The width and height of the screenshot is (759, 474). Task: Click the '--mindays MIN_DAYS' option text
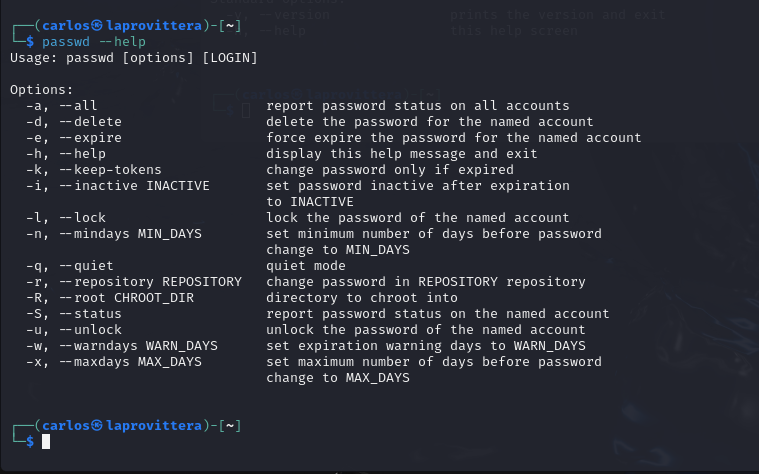(131, 234)
